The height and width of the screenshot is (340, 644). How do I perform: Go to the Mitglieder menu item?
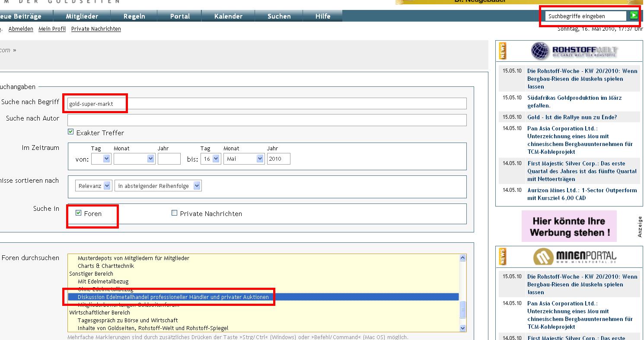(x=82, y=16)
